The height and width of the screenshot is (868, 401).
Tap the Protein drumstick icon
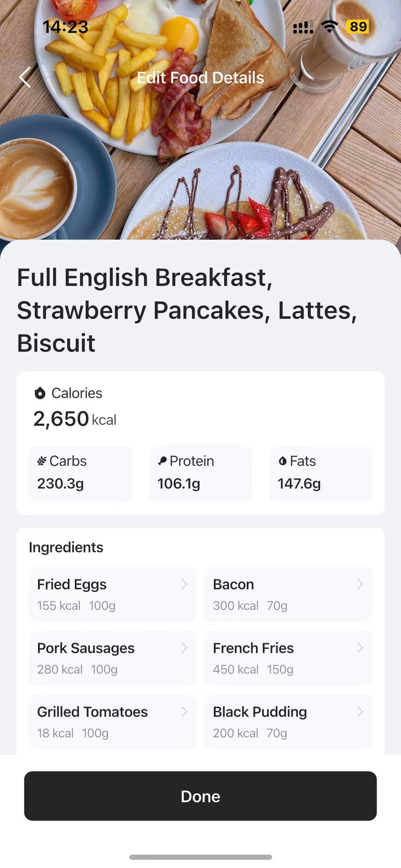click(162, 461)
